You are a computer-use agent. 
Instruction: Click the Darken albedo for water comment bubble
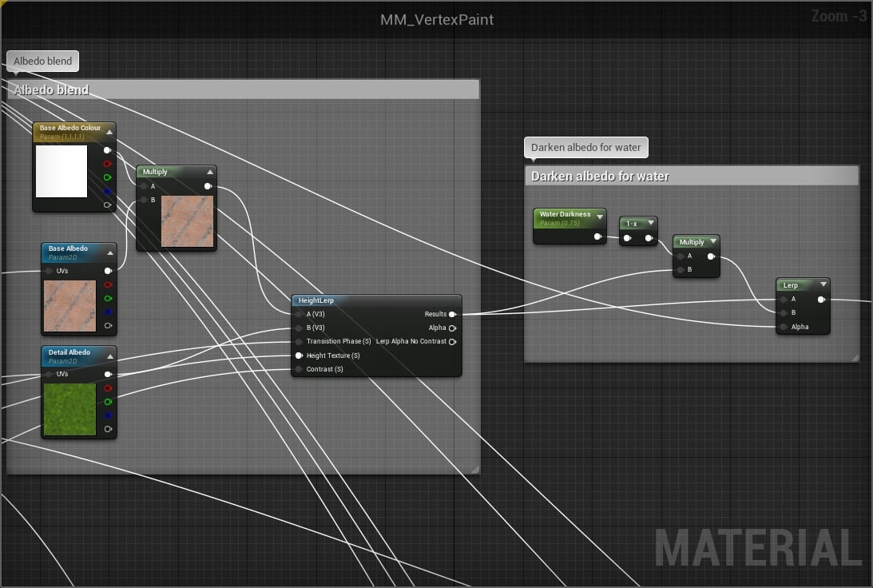click(x=586, y=148)
